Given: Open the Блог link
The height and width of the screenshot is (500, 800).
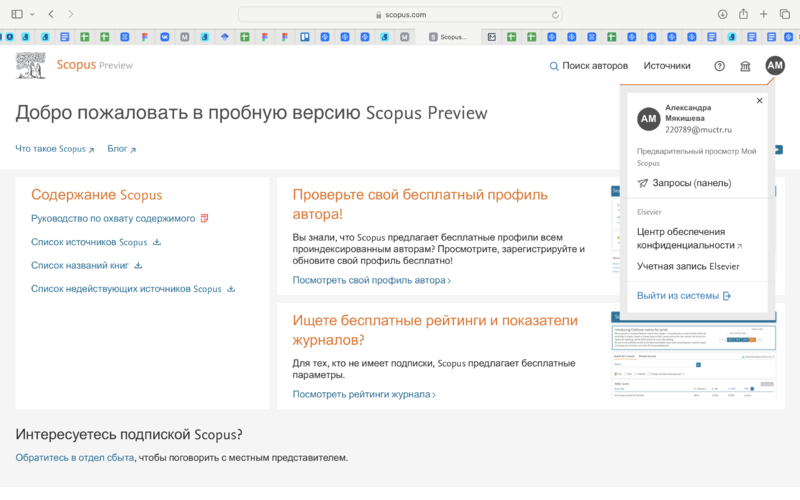Looking at the screenshot, I should coord(121,149).
